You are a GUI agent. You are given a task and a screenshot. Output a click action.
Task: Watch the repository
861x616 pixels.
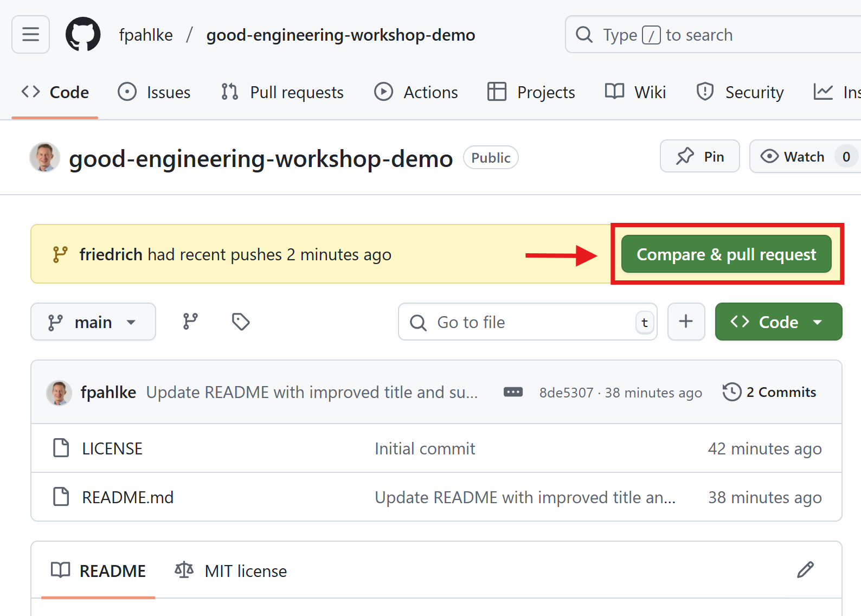[x=794, y=157]
